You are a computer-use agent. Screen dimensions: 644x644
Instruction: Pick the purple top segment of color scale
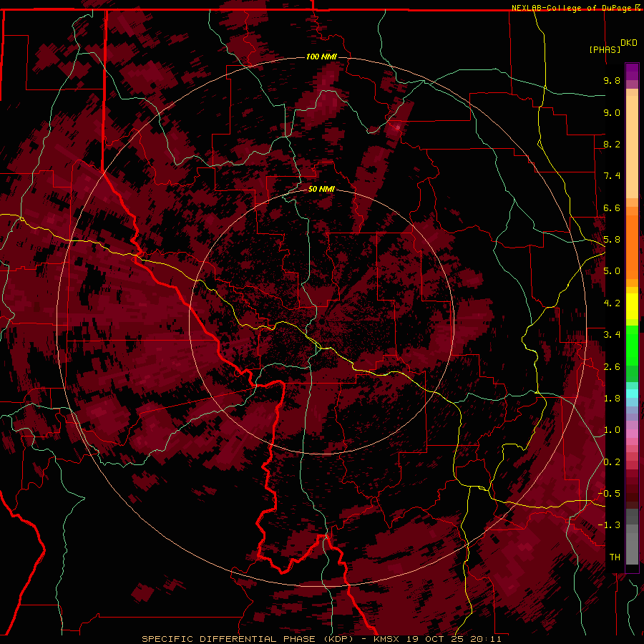(x=632, y=72)
